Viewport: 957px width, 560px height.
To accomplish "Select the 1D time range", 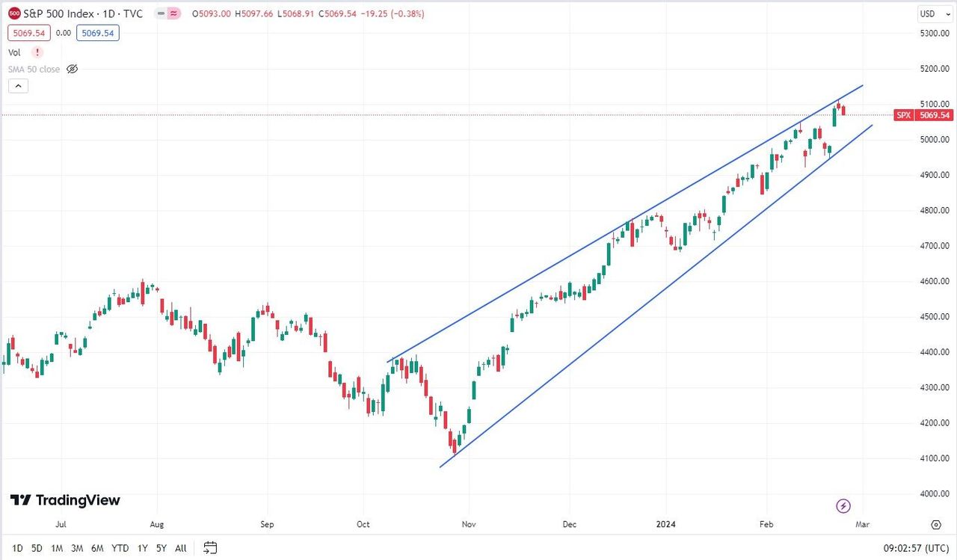I will 16,548.
